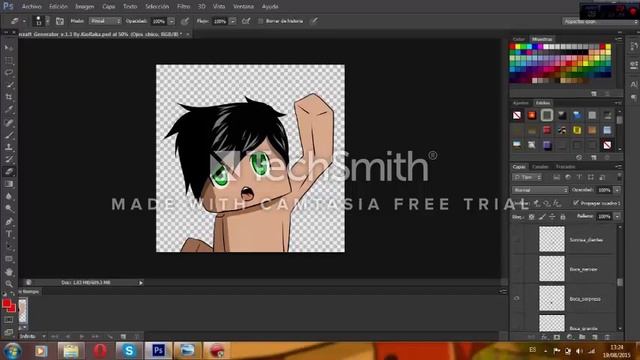Toggle visibility of Sonrisa_dientes layer

click(x=517, y=240)
